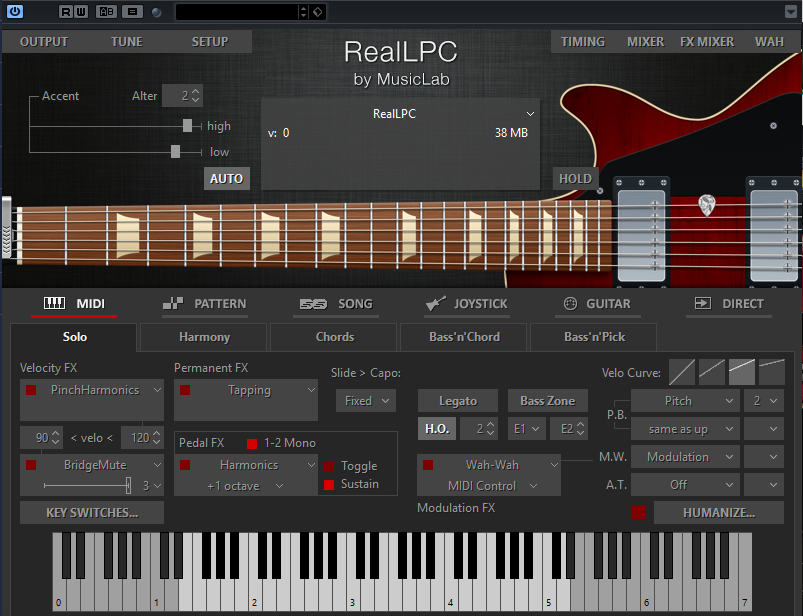Click the HUMANIZE button
Image resolution: width=803 pixels, height=616 pixels.
coord(719,513)
